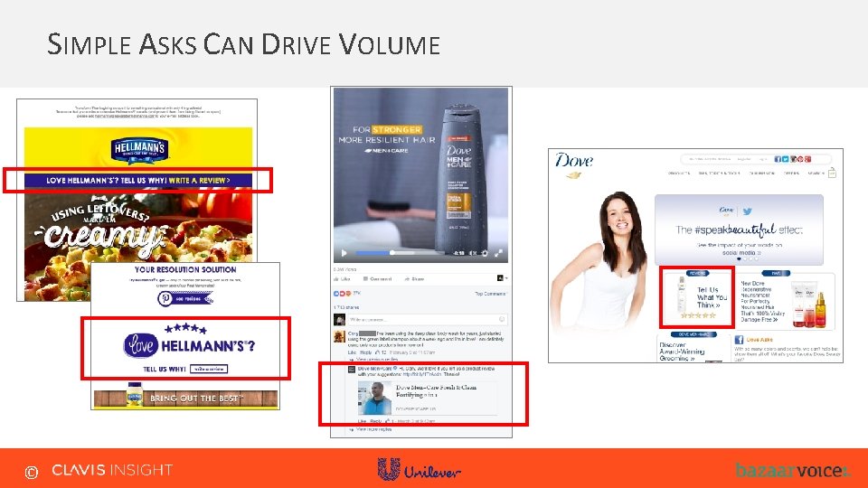
Task: Click the Pinterest 'see recipes' button
Action: (184, 298)
